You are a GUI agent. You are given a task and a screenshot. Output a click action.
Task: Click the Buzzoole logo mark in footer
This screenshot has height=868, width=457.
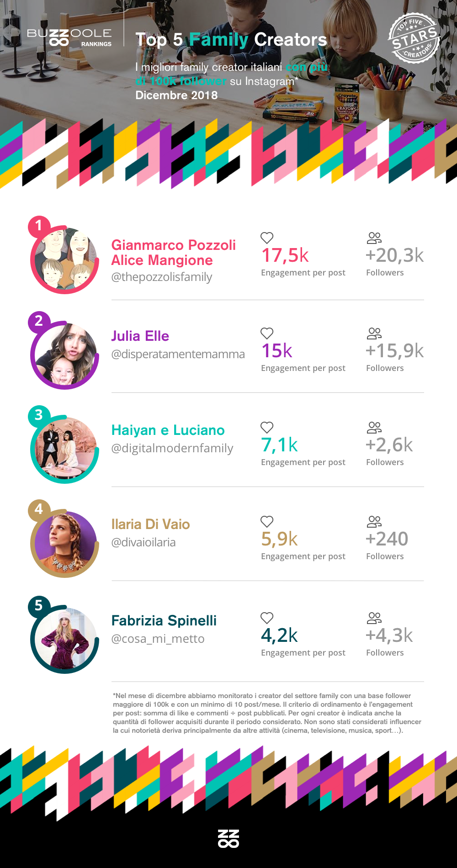pos(228,838)
